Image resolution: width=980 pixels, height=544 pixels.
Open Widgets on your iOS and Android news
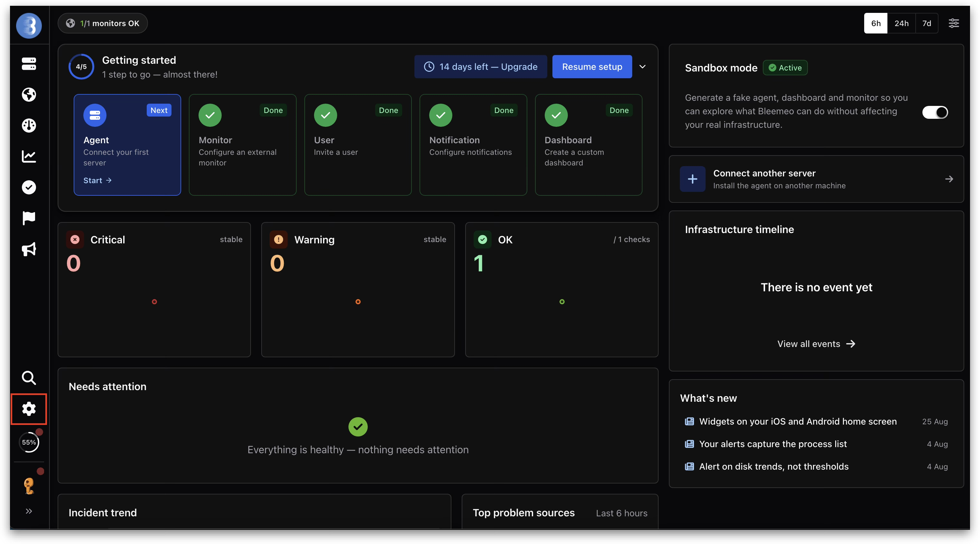pos(817,421)
